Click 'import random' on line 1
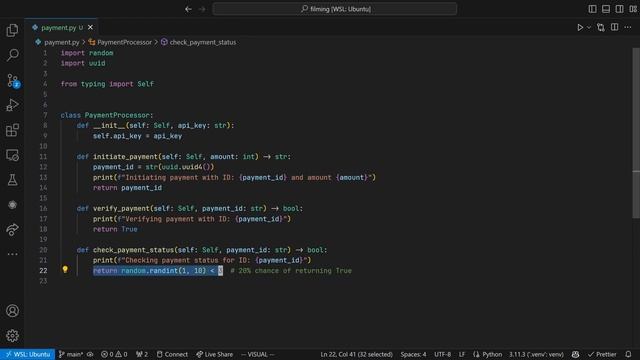This screenshot has height=360, width=640. (x=87, y=53)
